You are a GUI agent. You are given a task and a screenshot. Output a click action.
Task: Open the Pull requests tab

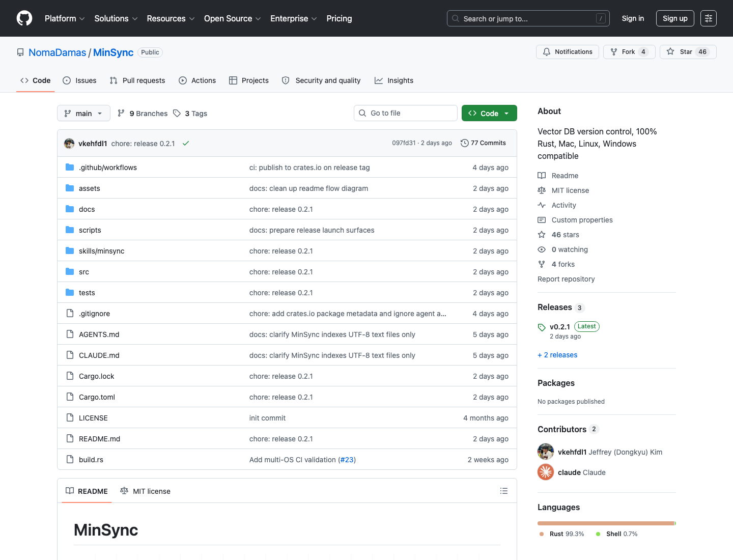coord(137,80)
